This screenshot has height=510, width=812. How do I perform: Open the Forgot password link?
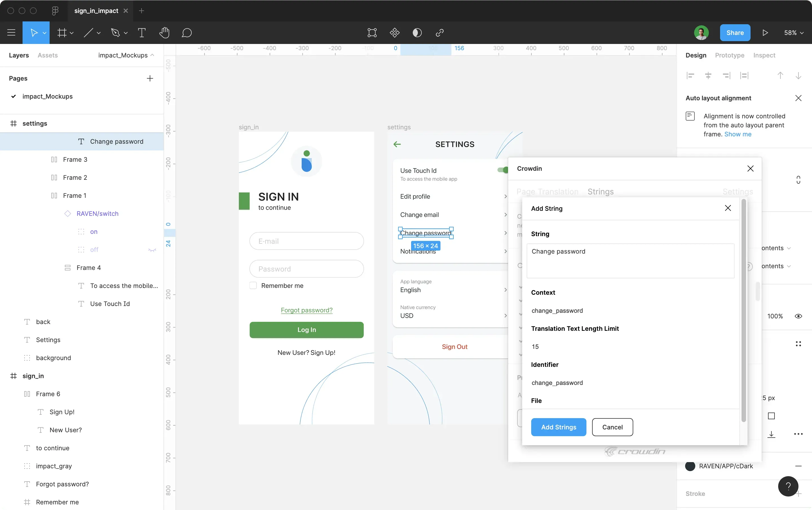click(x=306, y=310)
